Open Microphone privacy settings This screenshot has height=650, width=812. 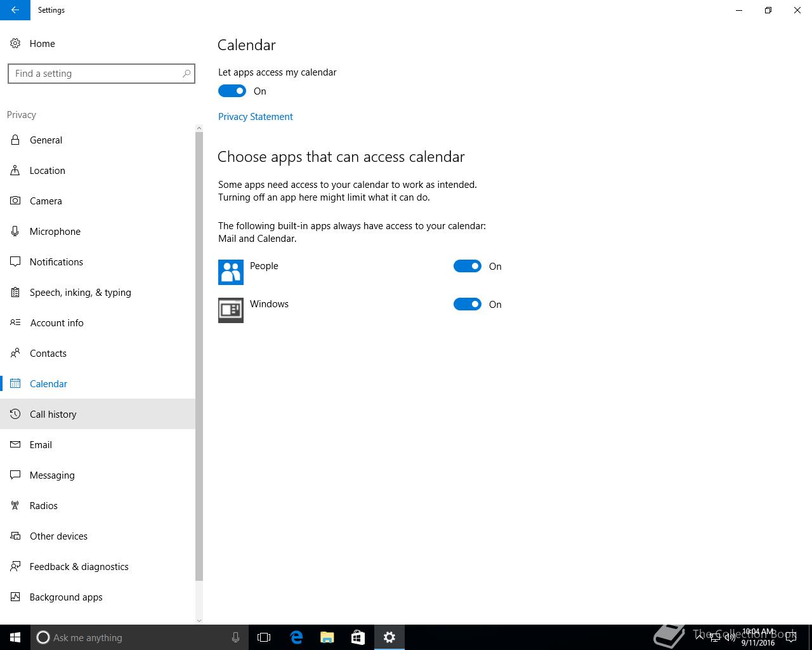98,231
